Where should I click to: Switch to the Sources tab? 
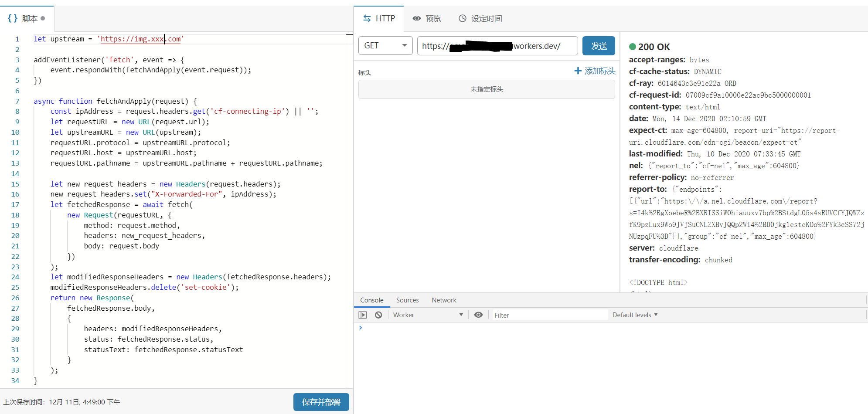pyautogui.click(x=407, y=300)
